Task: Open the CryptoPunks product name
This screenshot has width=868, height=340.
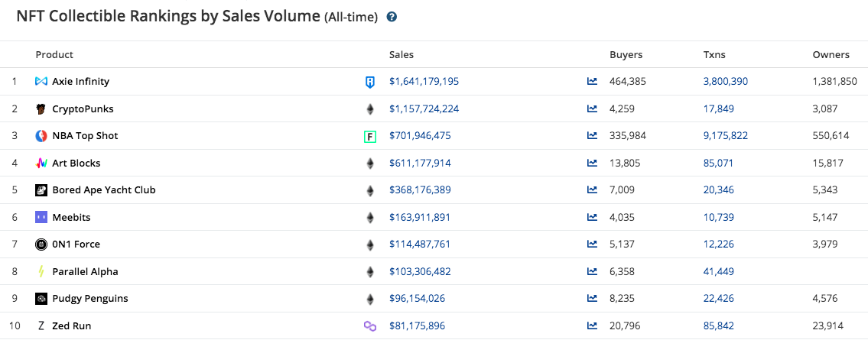Action: click(83, 109)
